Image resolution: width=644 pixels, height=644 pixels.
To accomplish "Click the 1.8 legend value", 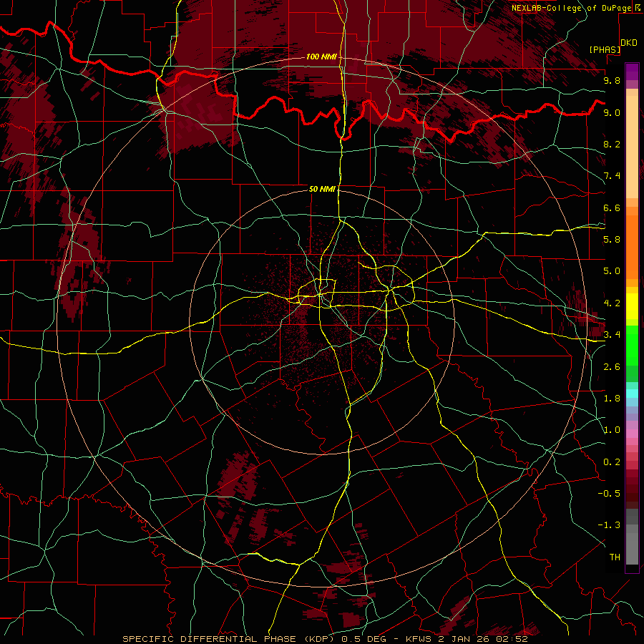I will pos(612,399).
